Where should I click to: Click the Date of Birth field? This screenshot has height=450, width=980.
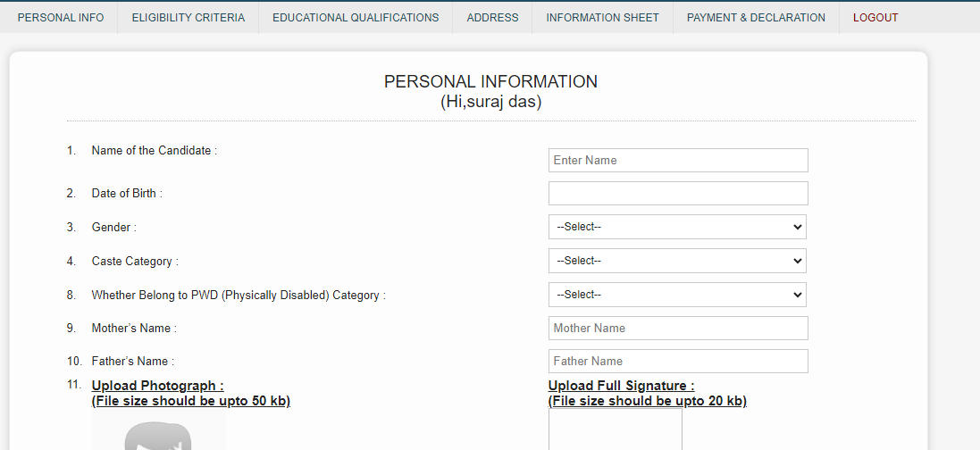[678, 193]
